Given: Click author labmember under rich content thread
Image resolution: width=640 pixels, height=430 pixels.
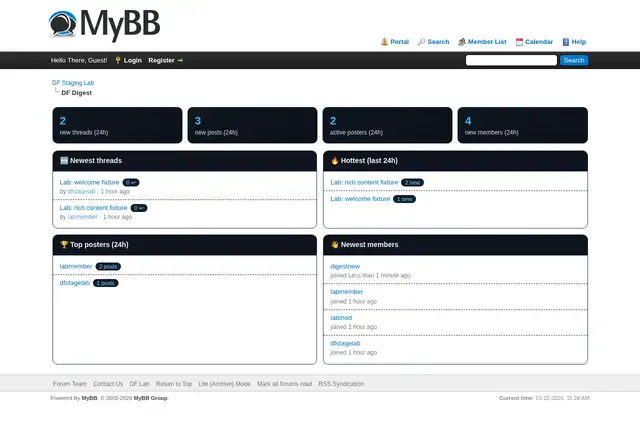Looking at the screenshot, I should coord(82,217).
